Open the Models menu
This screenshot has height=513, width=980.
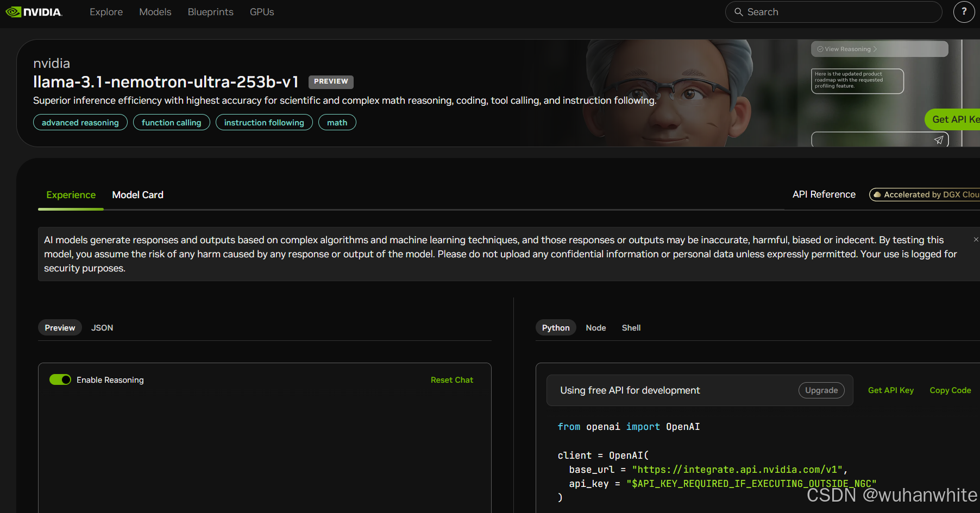(155, 12)
